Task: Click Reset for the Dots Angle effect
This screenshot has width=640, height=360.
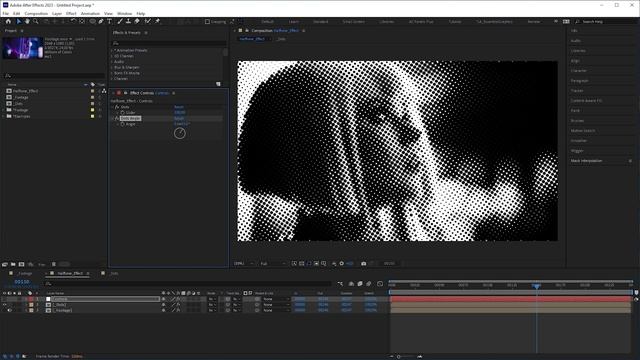Action: [179, 118]
